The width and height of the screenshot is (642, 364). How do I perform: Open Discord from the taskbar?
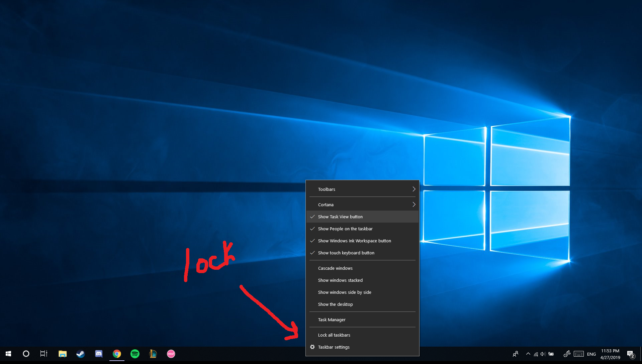[99, 354]
